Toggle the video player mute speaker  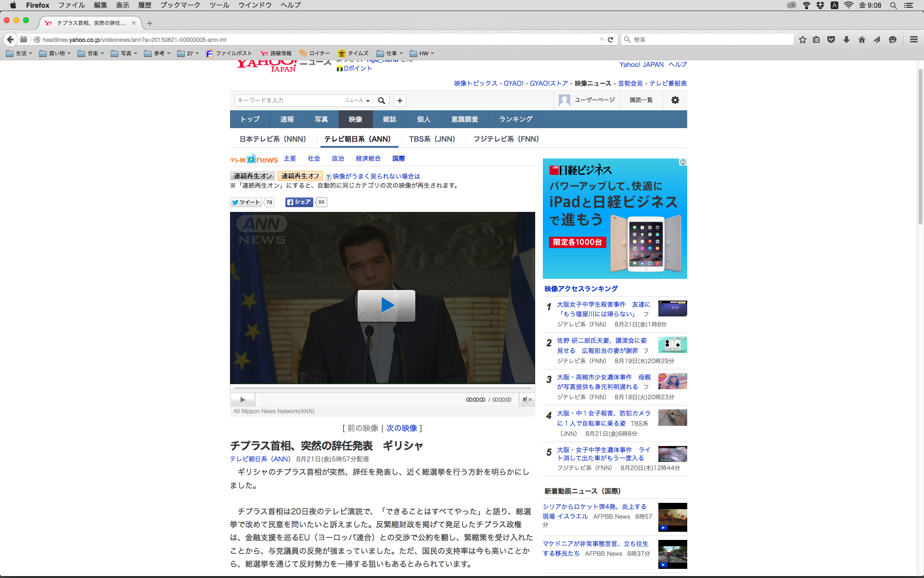[x=527, y=400]
